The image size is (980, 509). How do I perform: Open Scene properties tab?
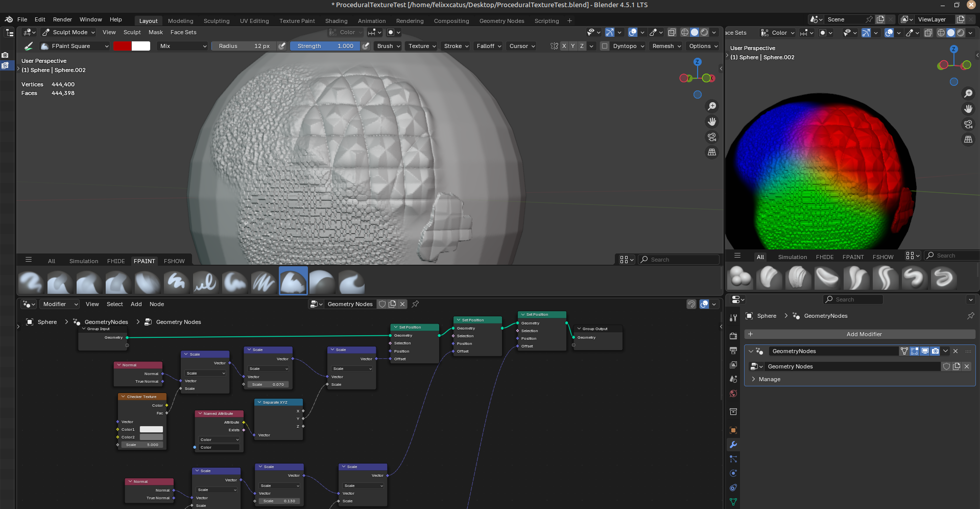(x=733, y=379)
